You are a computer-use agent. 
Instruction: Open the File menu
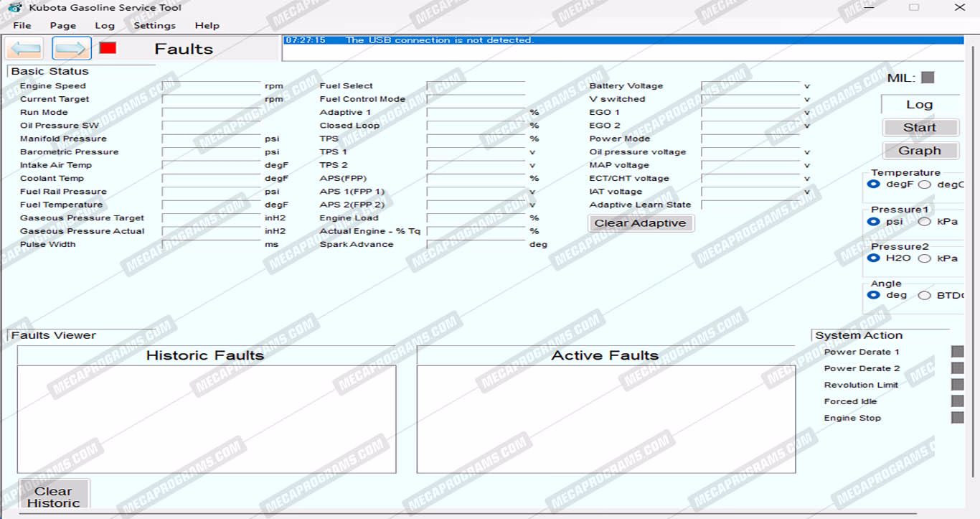click(22, 25)
